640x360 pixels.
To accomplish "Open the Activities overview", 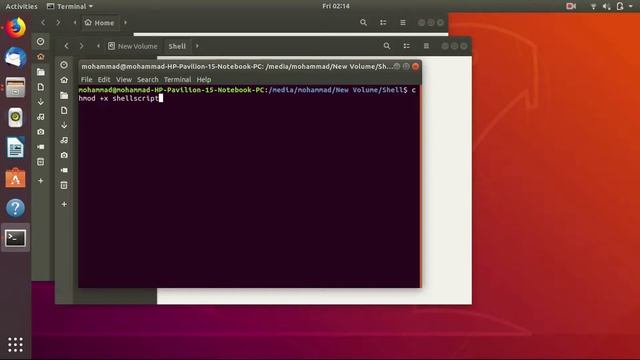I will click(21, 6).
